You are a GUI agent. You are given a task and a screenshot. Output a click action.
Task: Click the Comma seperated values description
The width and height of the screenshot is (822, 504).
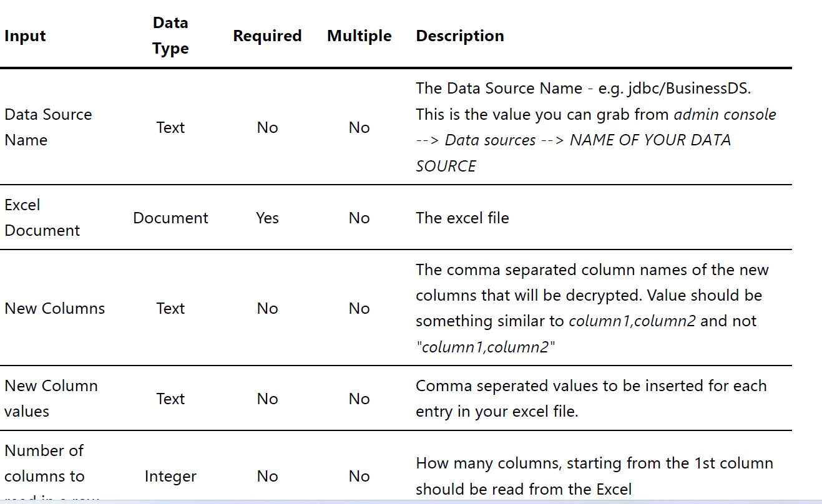591,399
